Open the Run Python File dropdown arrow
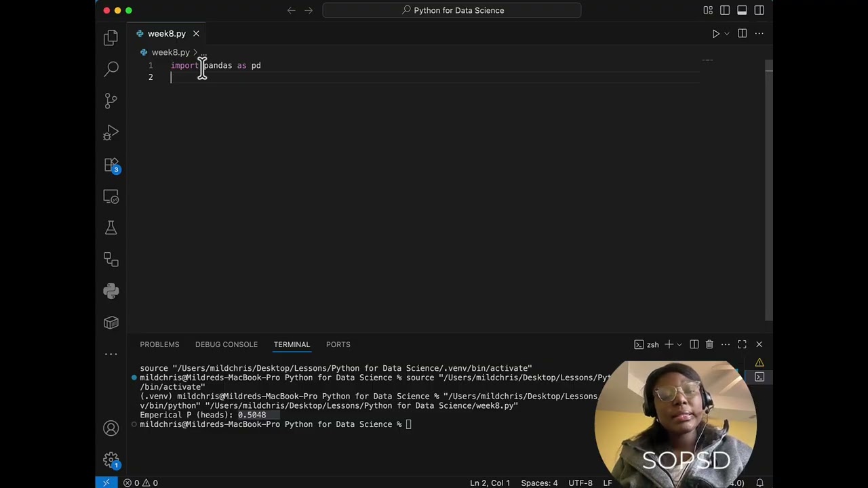Viewport: 868px width, 488px height. (x=726, y=33)
